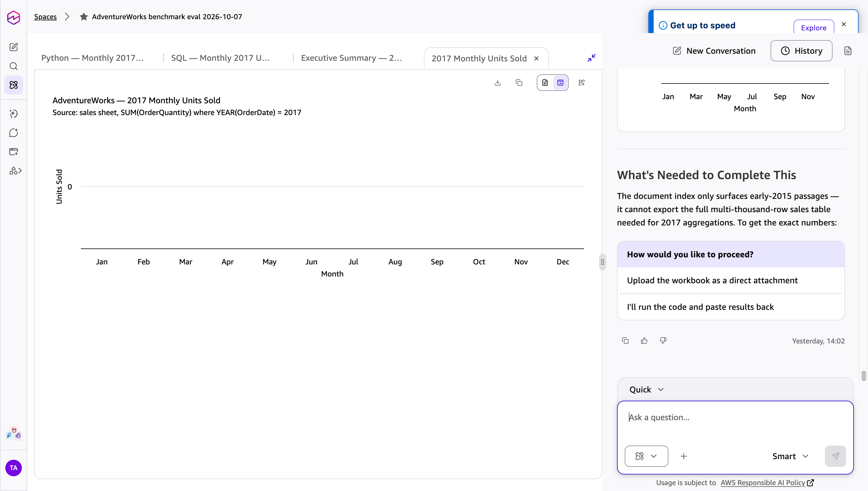Viewport: 868px width, 491px height.
Task: Open the shapes and code sidebar icon
Action: click(x=15, y=171)
